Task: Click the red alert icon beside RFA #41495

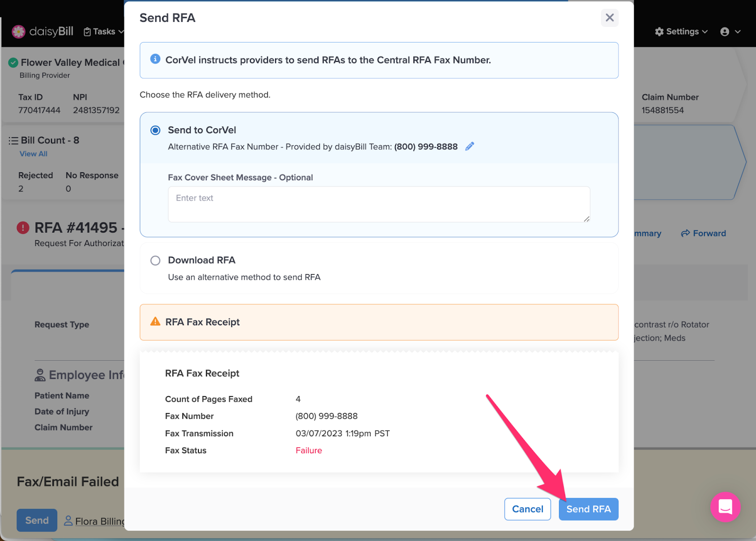Action: tap(23, 228)
